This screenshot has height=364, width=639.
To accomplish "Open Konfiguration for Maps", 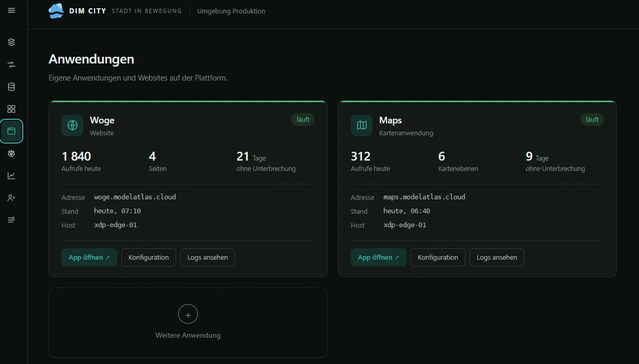I will click(x=438, y=257).
